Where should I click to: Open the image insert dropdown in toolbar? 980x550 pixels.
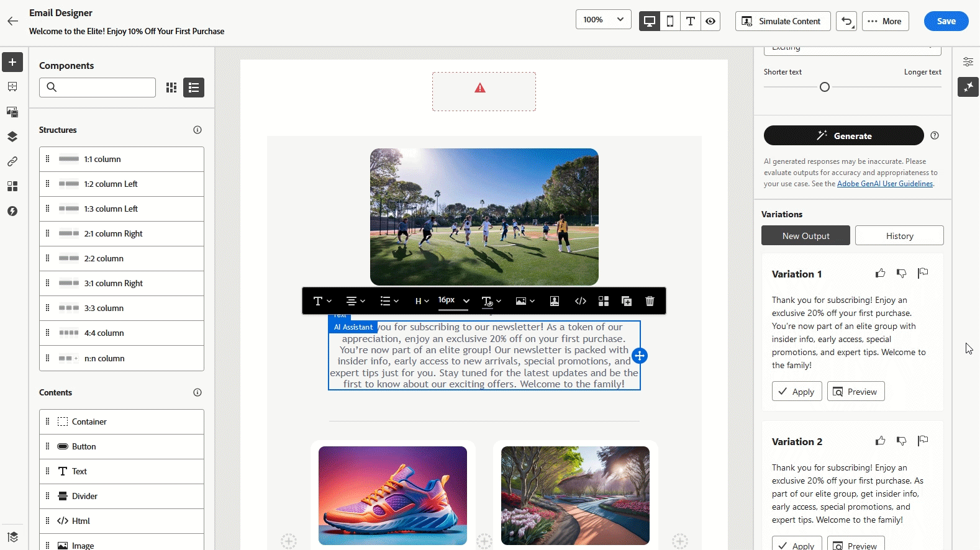(x=525, y=301)
